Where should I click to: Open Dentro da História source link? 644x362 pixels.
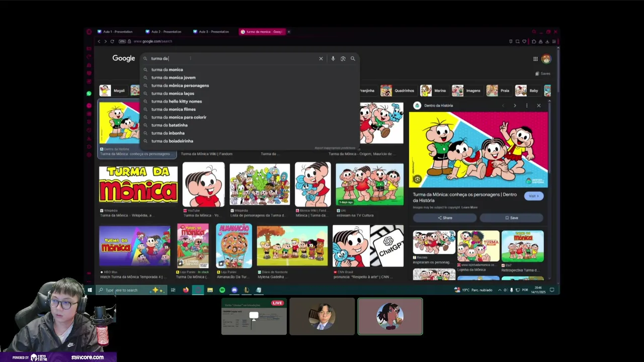pyautogui.click(x=438, y=106)
